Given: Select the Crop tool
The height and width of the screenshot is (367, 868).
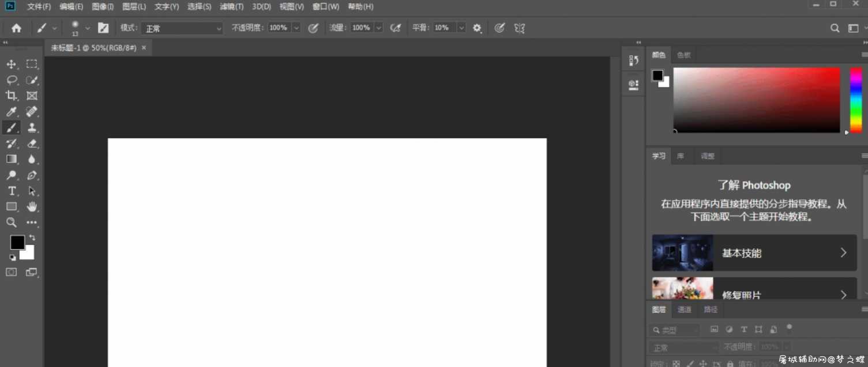Looking at the screenshot, I should pyautogui.click(x=11, y=96).
